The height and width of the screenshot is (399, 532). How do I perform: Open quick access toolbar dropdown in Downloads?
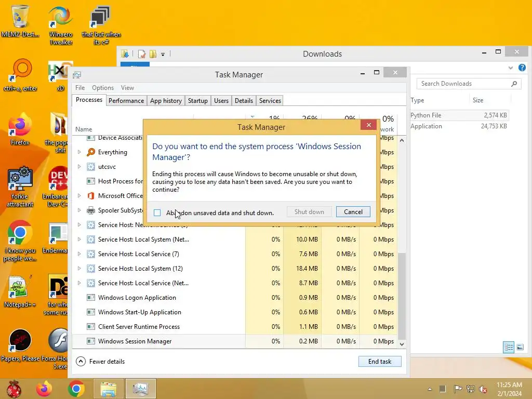(x=163, y=54)
